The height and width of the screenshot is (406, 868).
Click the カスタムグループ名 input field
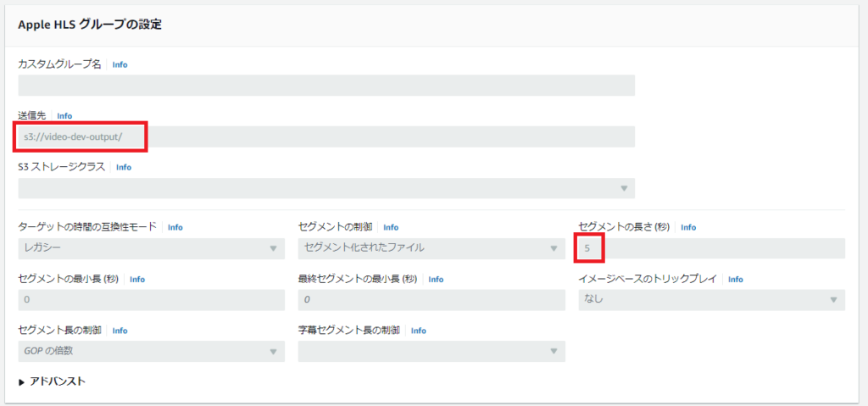325,85
